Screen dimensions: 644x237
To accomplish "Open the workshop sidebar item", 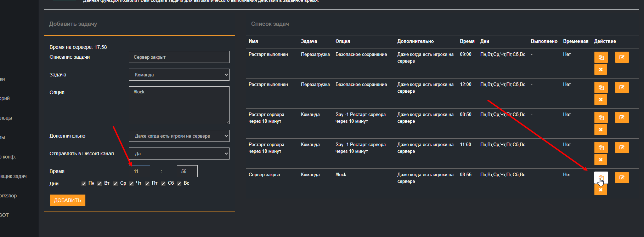I will [x=9, y=196].
